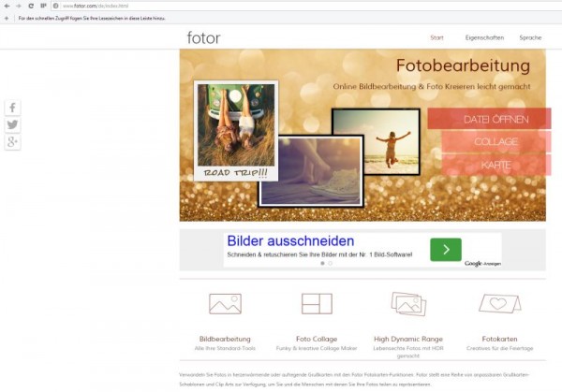Click the green arrow in the ad banner

tap(446, 249)
